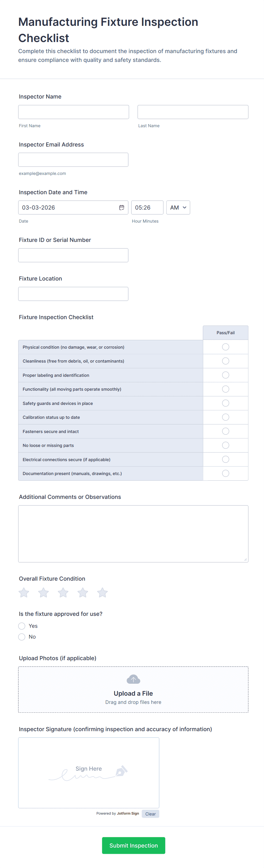Clear the inspector signature
The height and width of the screenshot is (868, 264).
tap(150, 814)
